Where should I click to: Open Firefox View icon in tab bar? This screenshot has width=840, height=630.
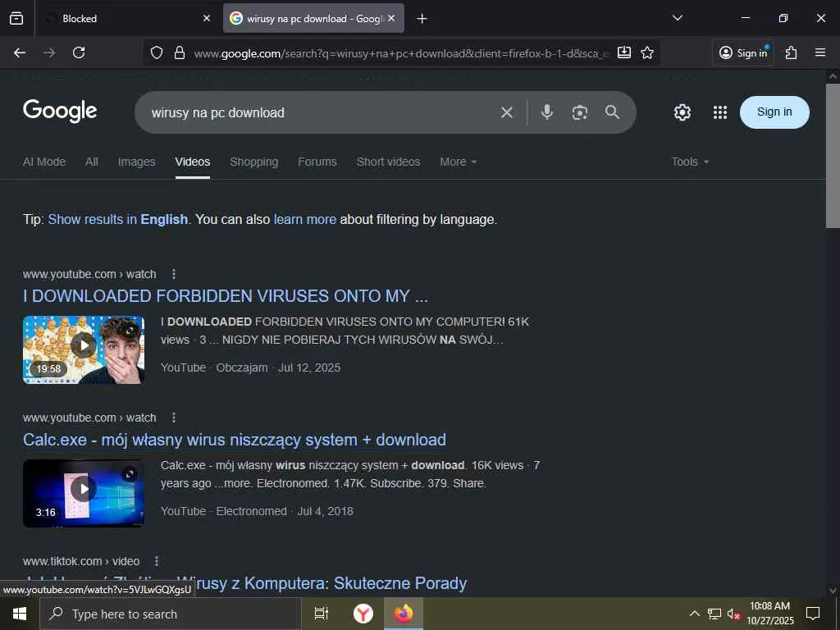pos(16,18)
